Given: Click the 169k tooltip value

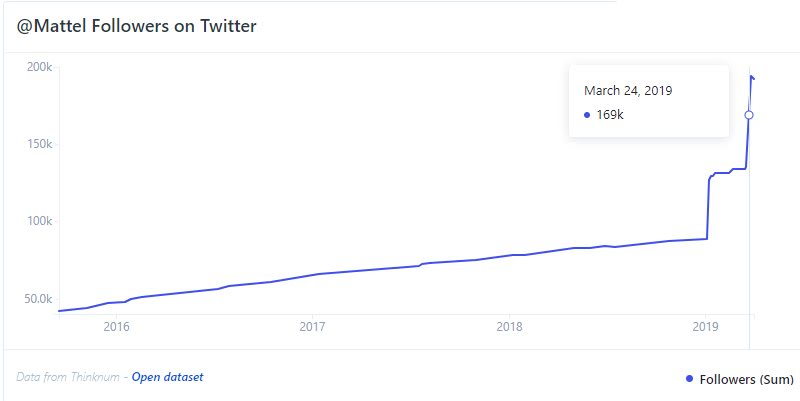Looking at the screenshot, I should tap(610, 115).
